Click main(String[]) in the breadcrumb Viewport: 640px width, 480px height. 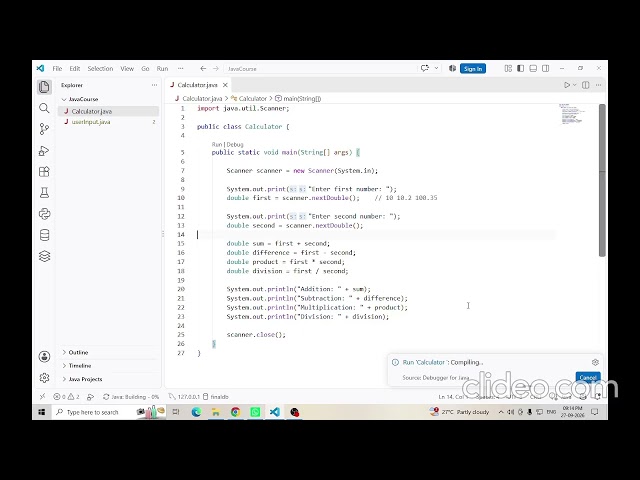click(302, 98)
